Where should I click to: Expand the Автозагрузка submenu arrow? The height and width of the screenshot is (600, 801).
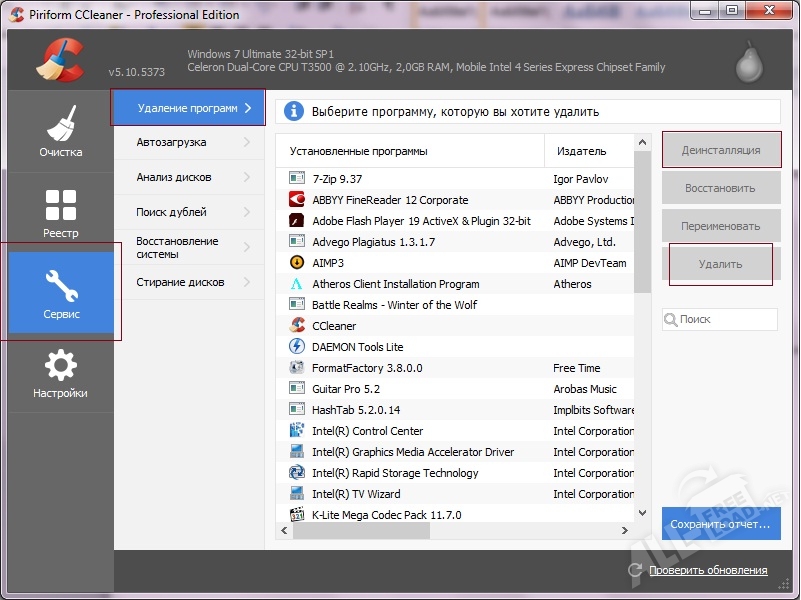246,143
